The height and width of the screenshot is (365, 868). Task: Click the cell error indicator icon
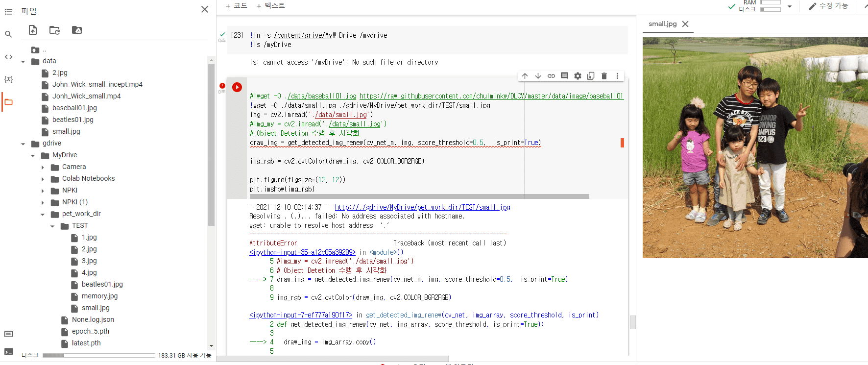point(222,85)
